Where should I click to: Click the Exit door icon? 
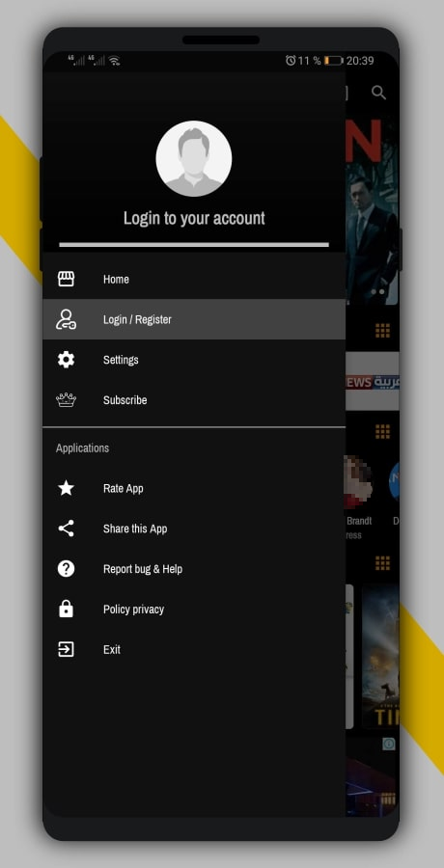click(x=66, y=649)
